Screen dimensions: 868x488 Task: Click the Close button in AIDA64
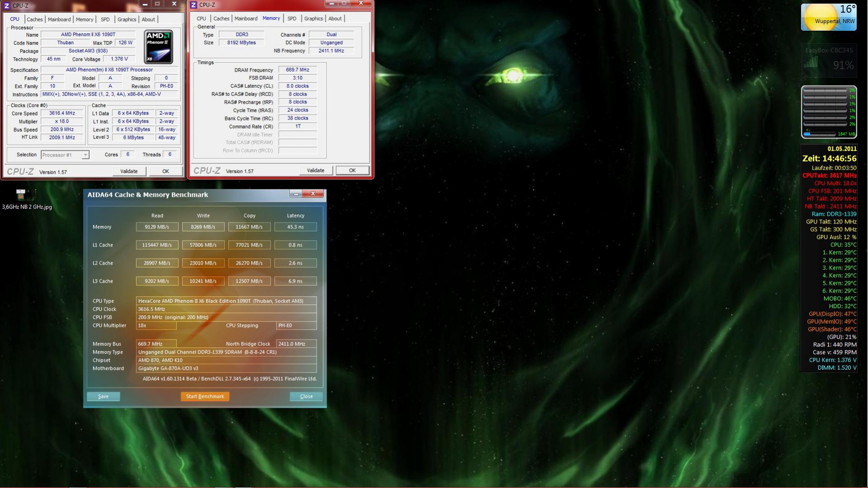(x=306, y=397)
